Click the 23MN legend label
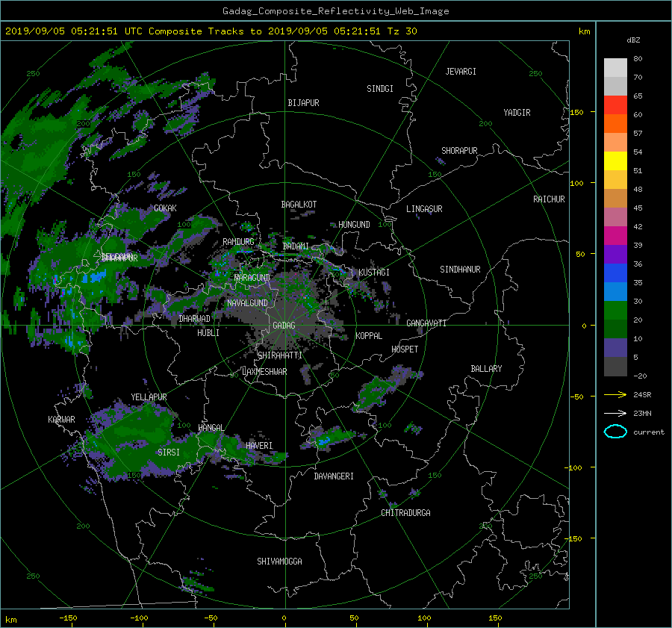The width and height of the screenshot is (672, 628). click(x=642, y=414)
